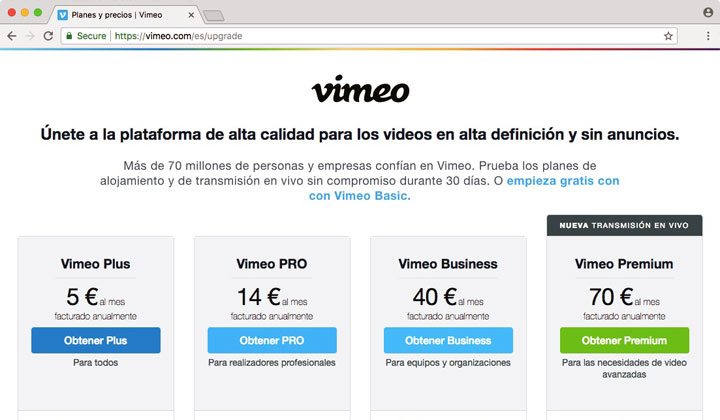
Task: Select the Vimeo PRO plan title
Action: coord(272,264)
